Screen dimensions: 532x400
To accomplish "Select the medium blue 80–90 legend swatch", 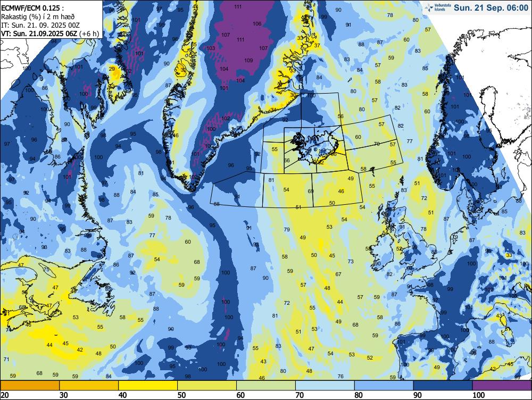I will 384,386.
